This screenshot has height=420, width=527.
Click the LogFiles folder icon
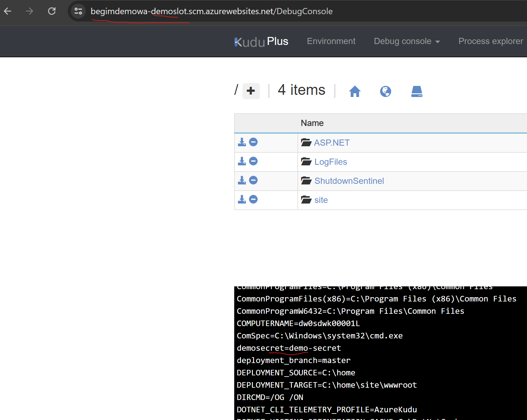306,161
